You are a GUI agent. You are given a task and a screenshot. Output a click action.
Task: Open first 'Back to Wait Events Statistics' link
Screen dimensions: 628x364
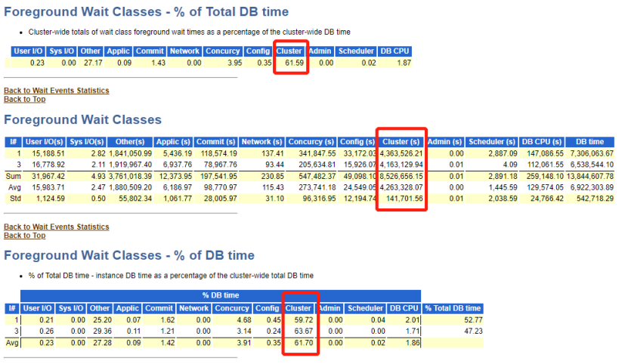pyautogui.click(x=57, y=91)
